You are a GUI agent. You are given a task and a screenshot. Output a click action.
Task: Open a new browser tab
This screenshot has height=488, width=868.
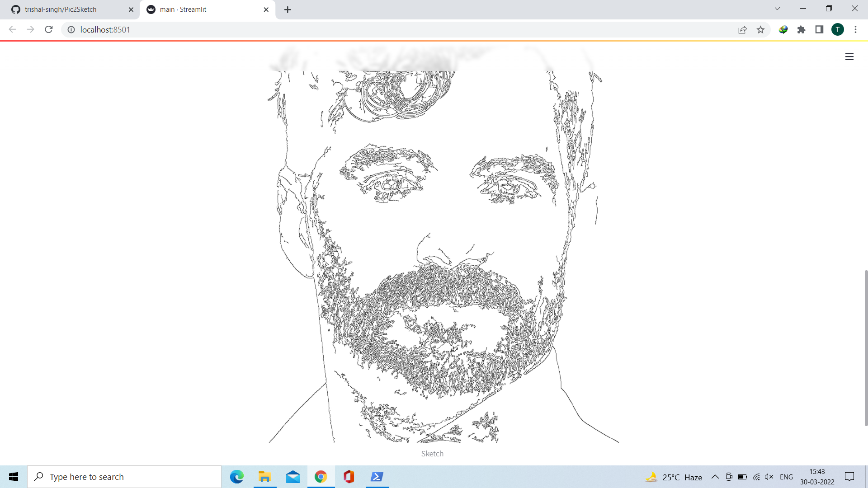pos(288,9)
